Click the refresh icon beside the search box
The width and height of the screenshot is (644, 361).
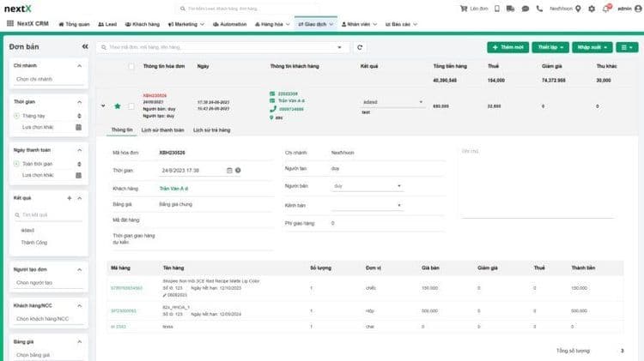(x=360, y=47)
